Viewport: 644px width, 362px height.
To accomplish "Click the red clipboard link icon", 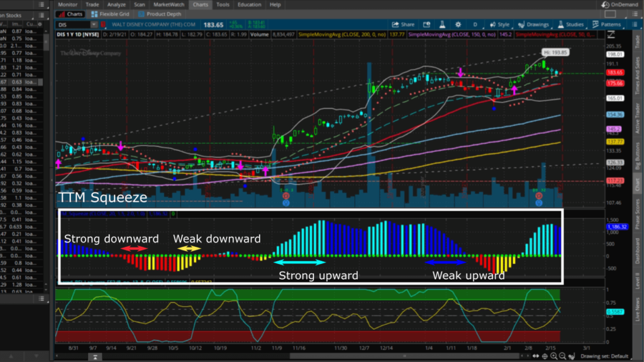I will [x=103, y=25].
